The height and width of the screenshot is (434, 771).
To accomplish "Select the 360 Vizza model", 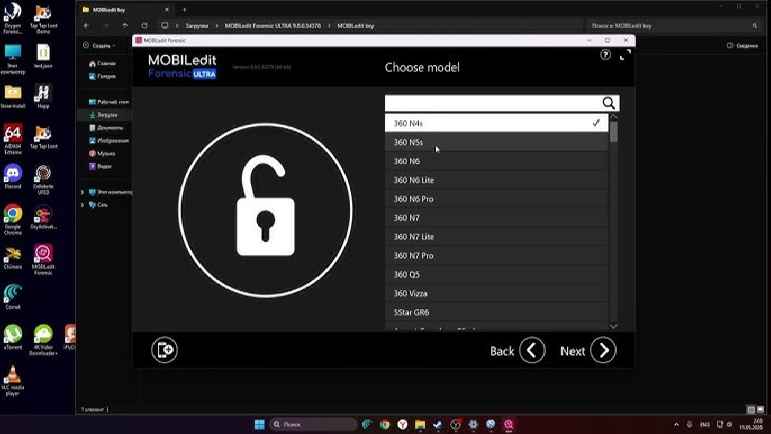I will point(496,293).
